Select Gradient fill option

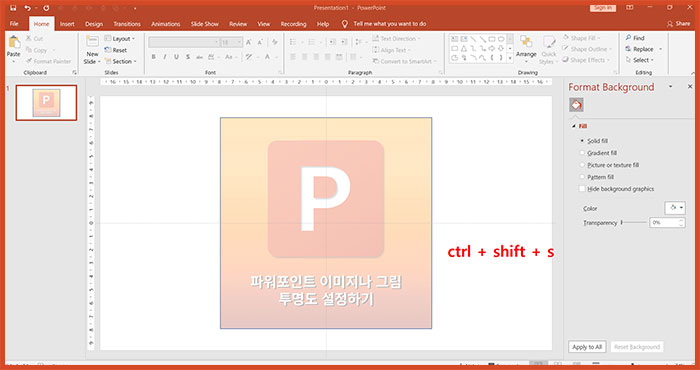(x=598, y=153)
